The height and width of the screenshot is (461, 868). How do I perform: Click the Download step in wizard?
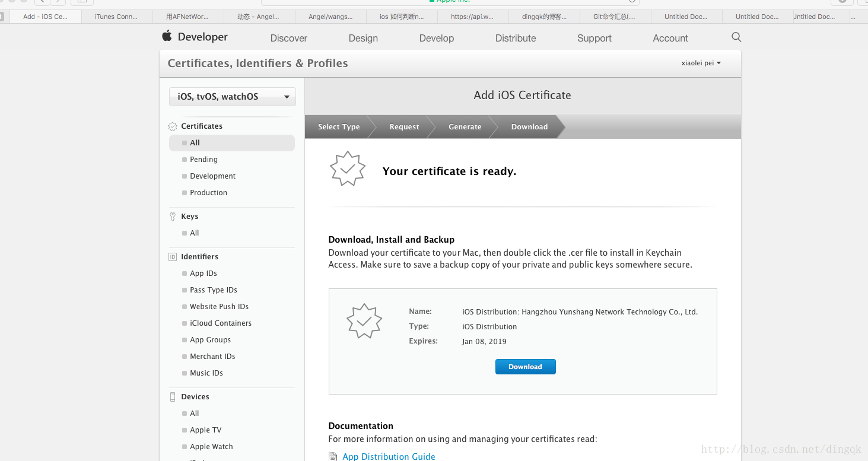coord(529,127)
